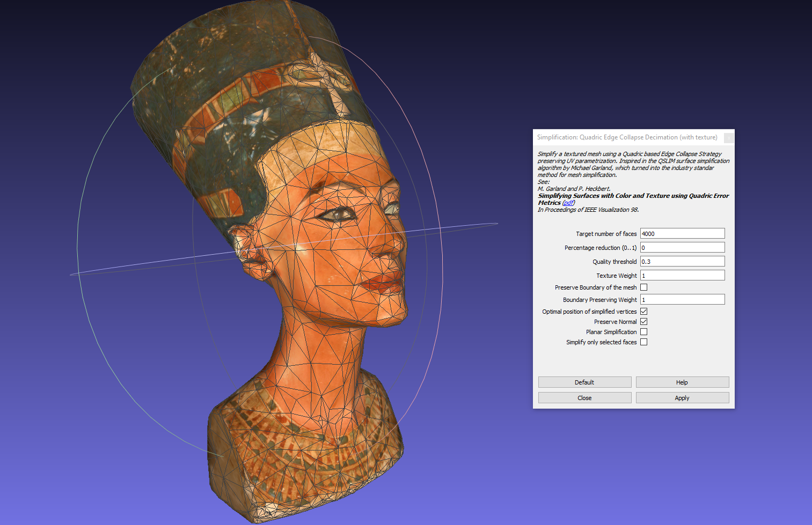Click the Quality threshold field
The image size is (812, 525).
point(682,261)
